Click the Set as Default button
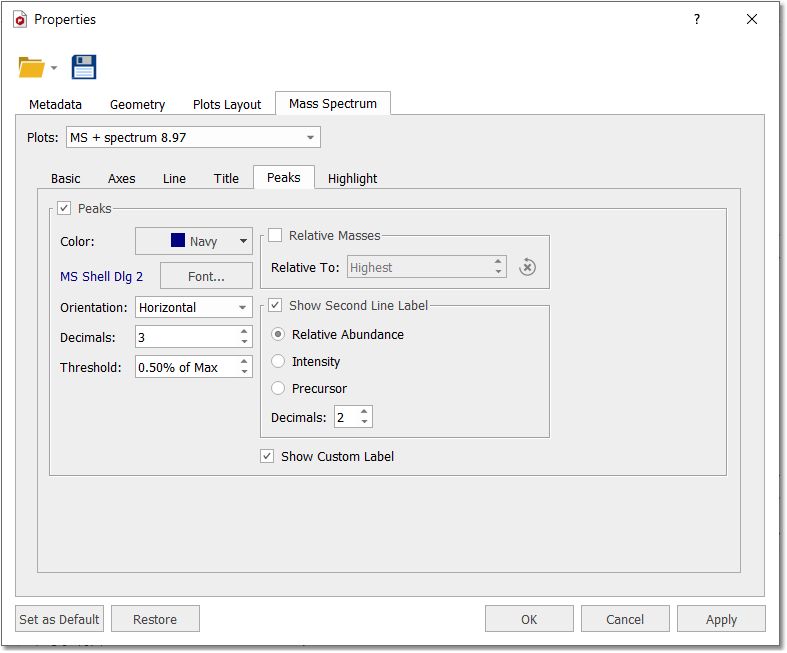The height and width of the screenshot is (653, 787). tap(59, 619)
